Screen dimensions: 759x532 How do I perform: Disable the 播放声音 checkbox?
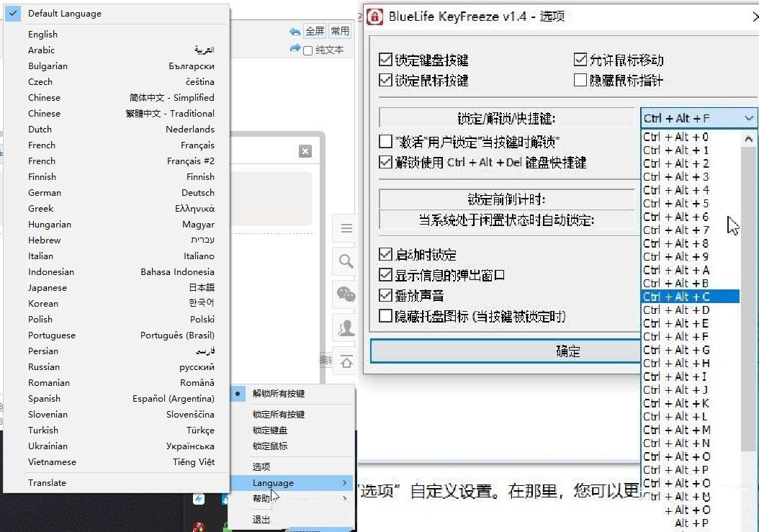coord(386,295)
